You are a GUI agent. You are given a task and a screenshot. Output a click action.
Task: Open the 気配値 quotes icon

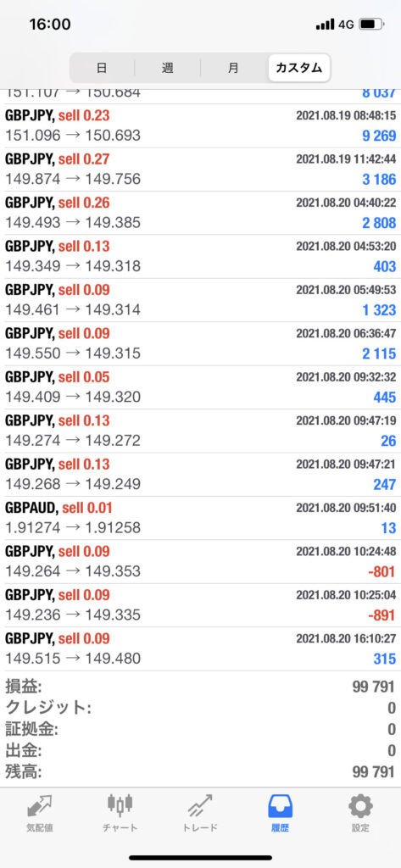click(x=39, y=813)
